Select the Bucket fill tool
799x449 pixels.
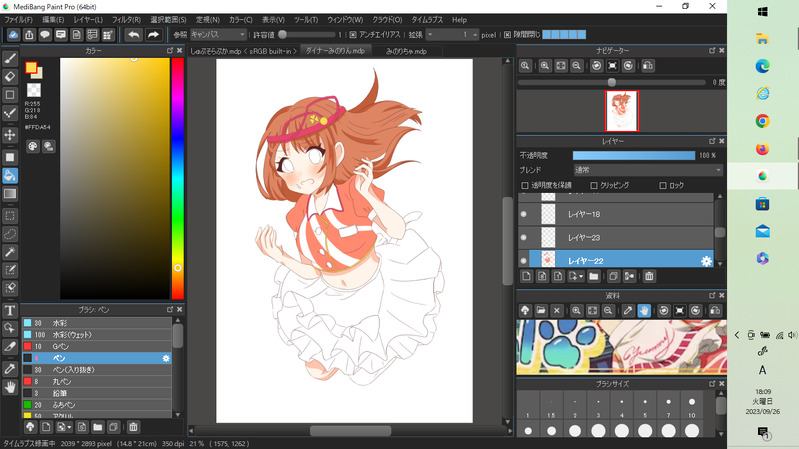click(x=10, y=175)
